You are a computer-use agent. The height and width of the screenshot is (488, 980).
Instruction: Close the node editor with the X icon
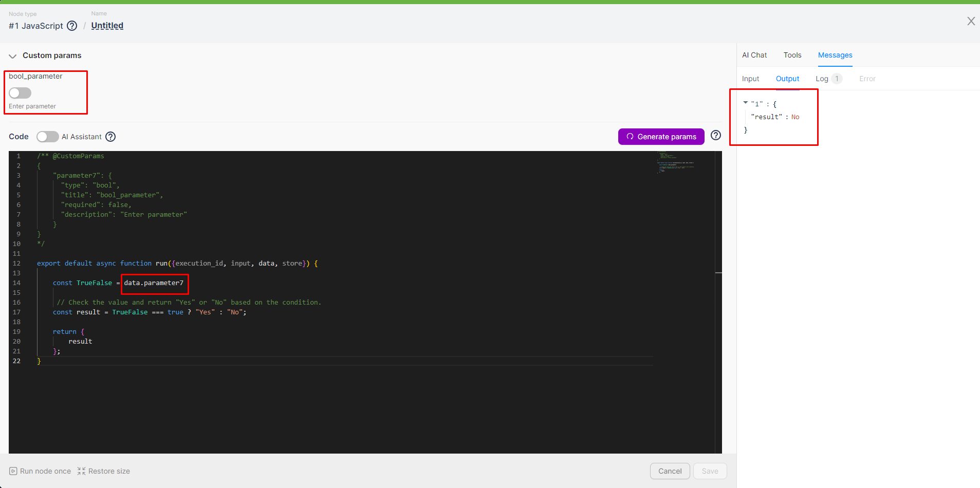(x=971, y=21)
